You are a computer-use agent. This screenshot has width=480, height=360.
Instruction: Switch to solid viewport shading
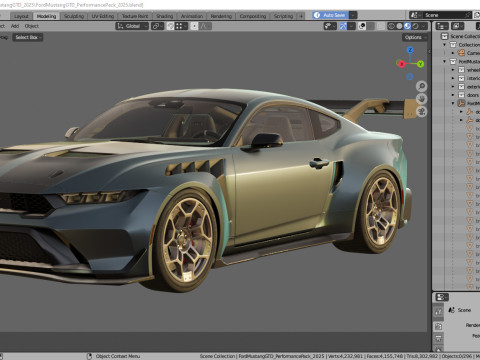pyautogui.click(x=399, y=26)
